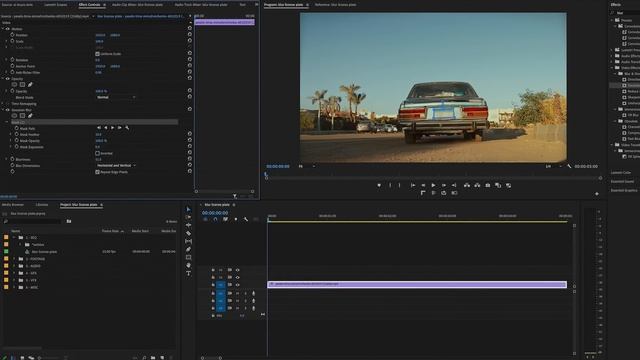Toggle Uniform Scale checkbox

tap(98, 54)
